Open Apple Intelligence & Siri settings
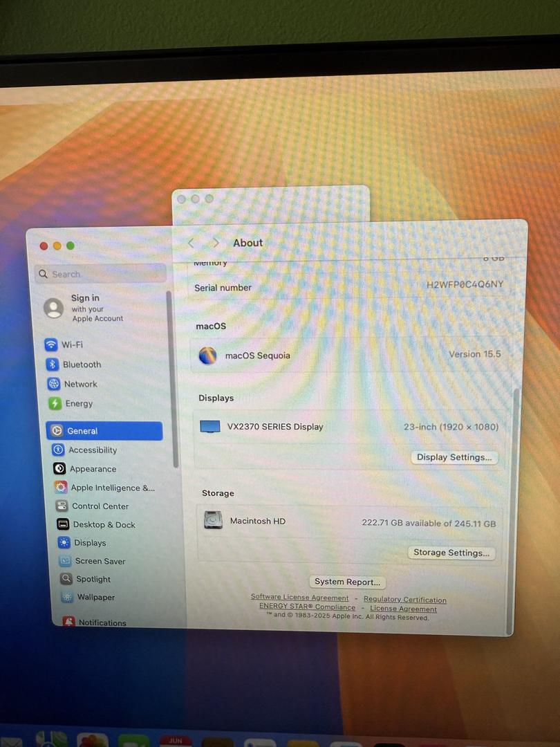Viewport: 560px width, 747px height. 105,488
